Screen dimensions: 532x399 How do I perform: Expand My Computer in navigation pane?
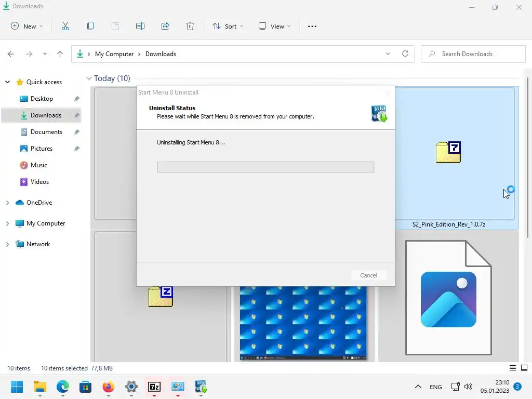click(7, 223)
